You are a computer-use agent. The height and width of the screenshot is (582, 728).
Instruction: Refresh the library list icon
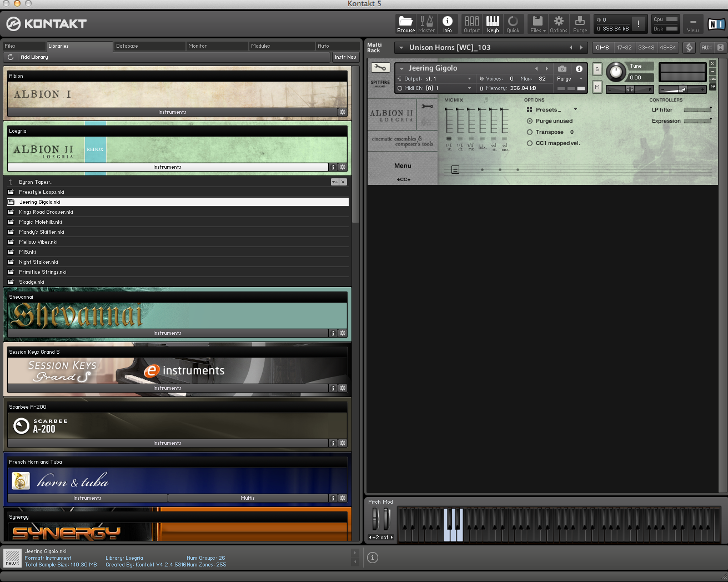pyautogui.click(x=11, y=57)
